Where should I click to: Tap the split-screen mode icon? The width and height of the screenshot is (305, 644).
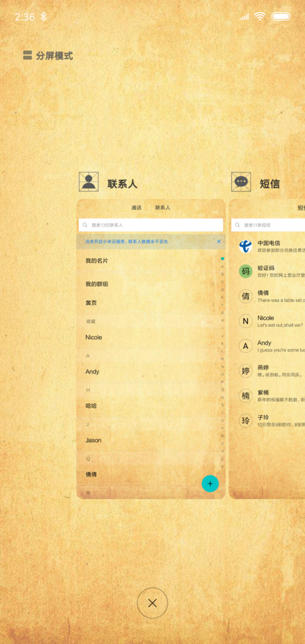[27, 55]
